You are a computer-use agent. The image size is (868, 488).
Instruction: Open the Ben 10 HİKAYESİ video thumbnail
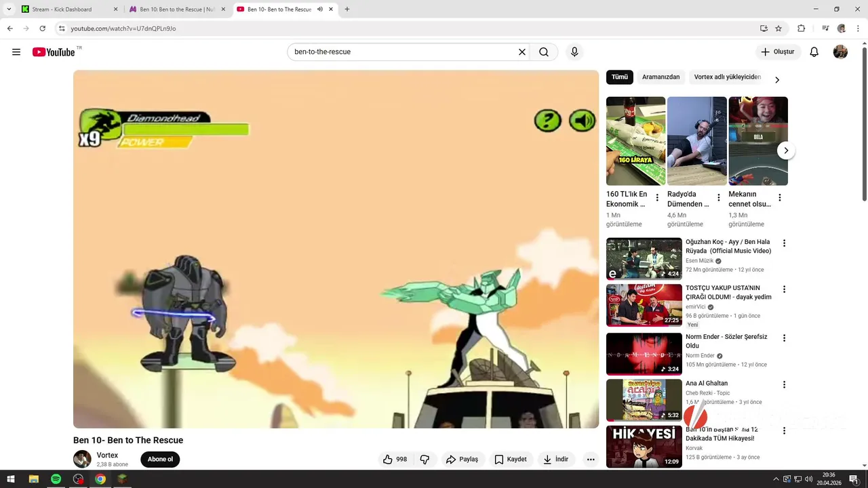coord(644,447)
